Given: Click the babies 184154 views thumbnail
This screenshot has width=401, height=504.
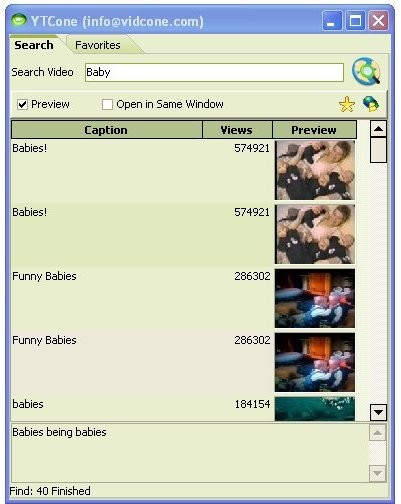Looking at the screenshot, I should click(315, 408).
